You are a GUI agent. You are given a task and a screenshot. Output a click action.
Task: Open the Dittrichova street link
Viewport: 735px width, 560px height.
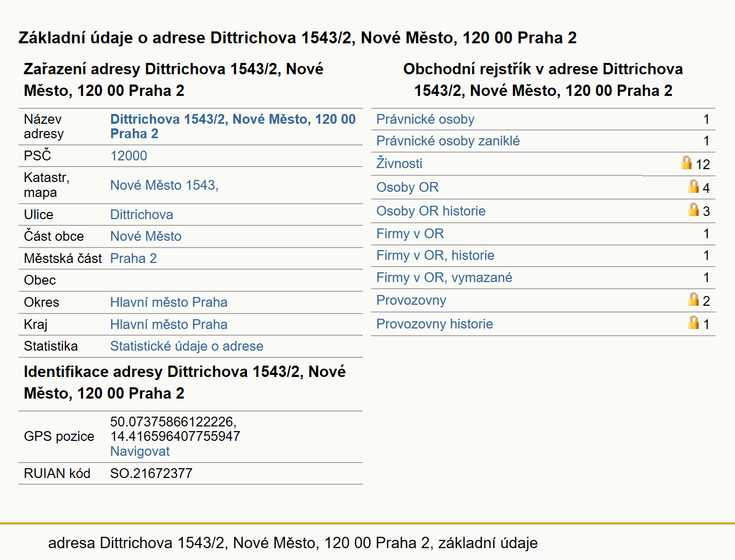[142, 215]
